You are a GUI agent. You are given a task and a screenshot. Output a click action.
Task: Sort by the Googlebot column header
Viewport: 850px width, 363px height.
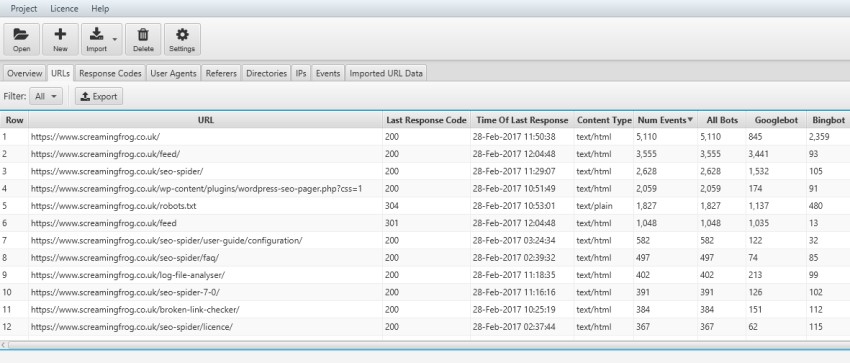[776, 120]
